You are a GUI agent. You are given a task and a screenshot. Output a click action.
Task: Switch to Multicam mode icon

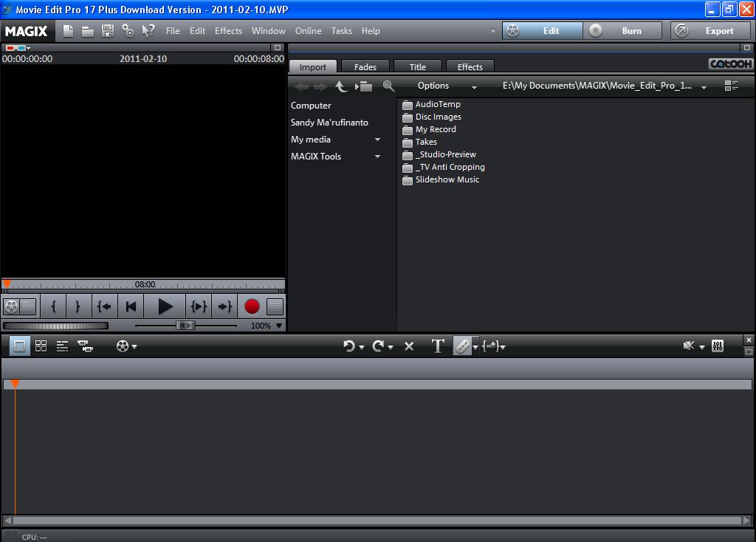[x=86, y=346]
